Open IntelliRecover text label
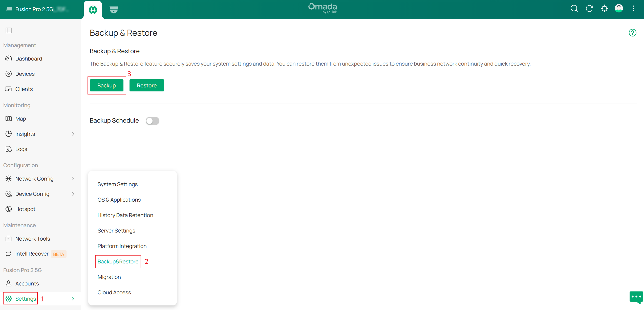Image resolution: width=644 pixels, height=310 pixels. pos(32,254)
